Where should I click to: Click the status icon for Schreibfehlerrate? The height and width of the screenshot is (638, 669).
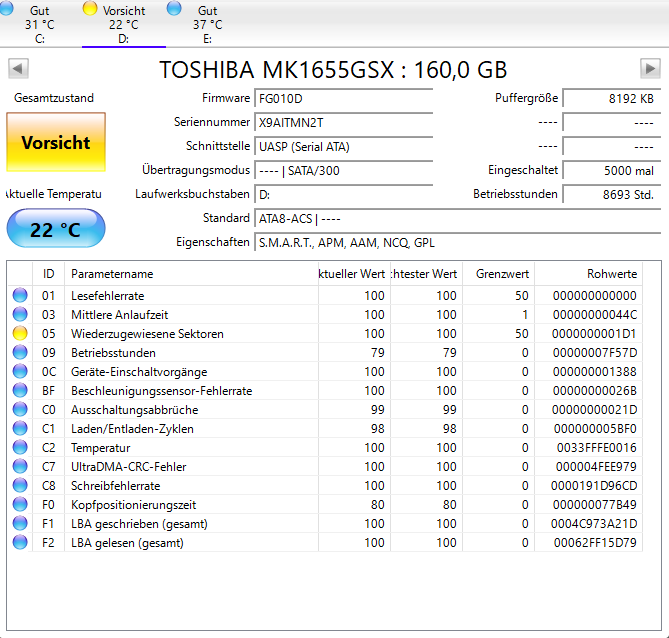[x=20, y=485]
